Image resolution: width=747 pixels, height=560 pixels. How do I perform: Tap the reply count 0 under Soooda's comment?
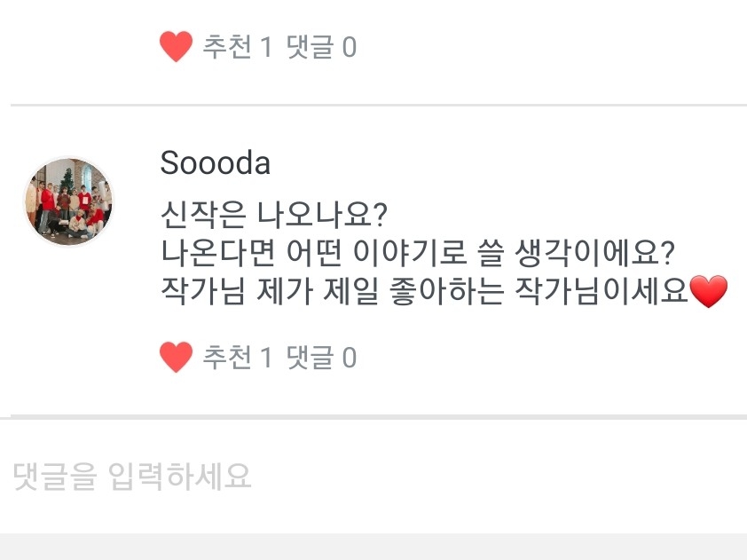click(349, 358)
